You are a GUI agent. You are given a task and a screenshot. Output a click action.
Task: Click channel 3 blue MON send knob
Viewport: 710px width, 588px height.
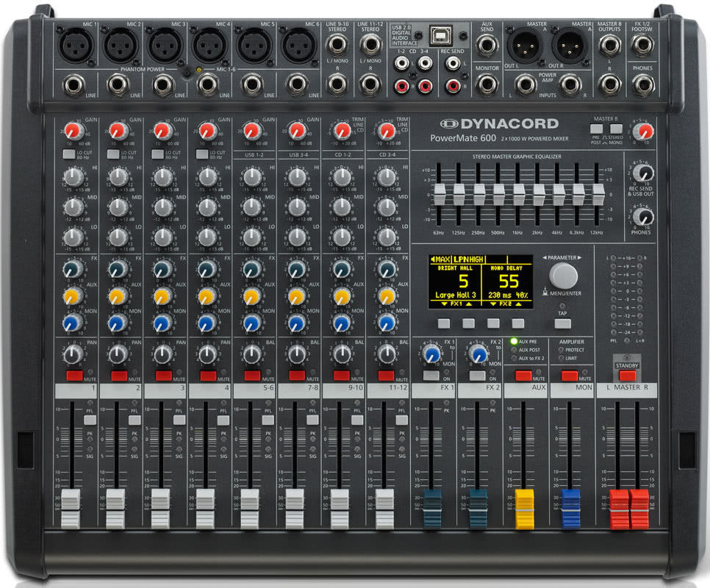click(x=162, y=323)
